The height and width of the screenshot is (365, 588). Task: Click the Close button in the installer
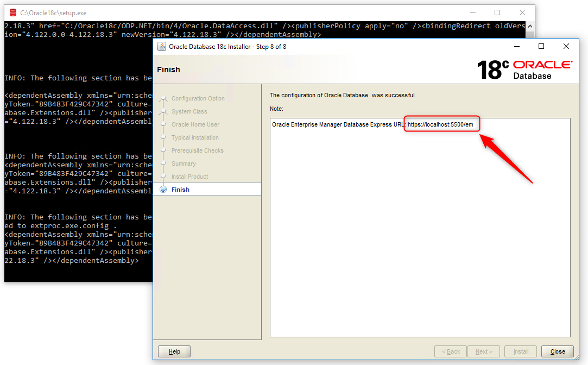click(557, 351)
